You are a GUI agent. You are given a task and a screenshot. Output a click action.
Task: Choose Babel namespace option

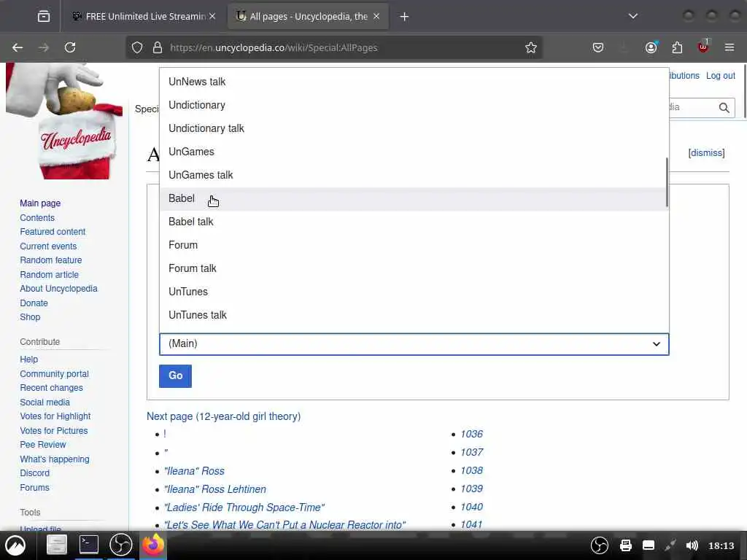coord(414,198)
